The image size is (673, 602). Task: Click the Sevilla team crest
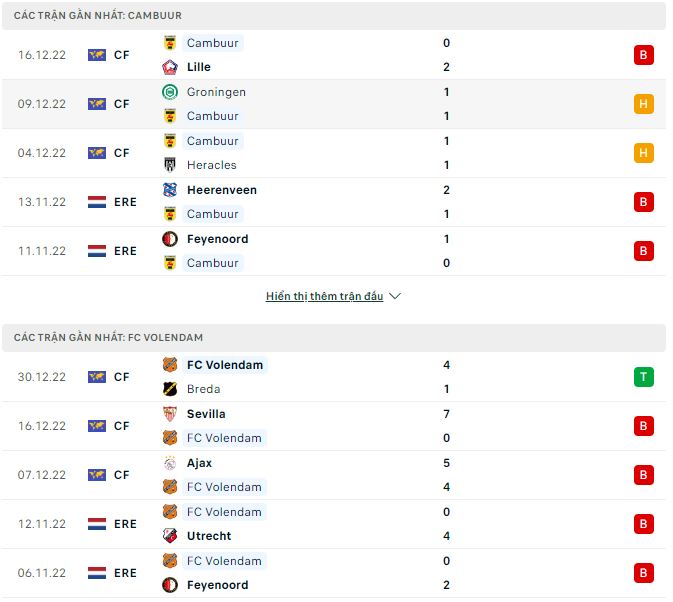click(169, 414)
